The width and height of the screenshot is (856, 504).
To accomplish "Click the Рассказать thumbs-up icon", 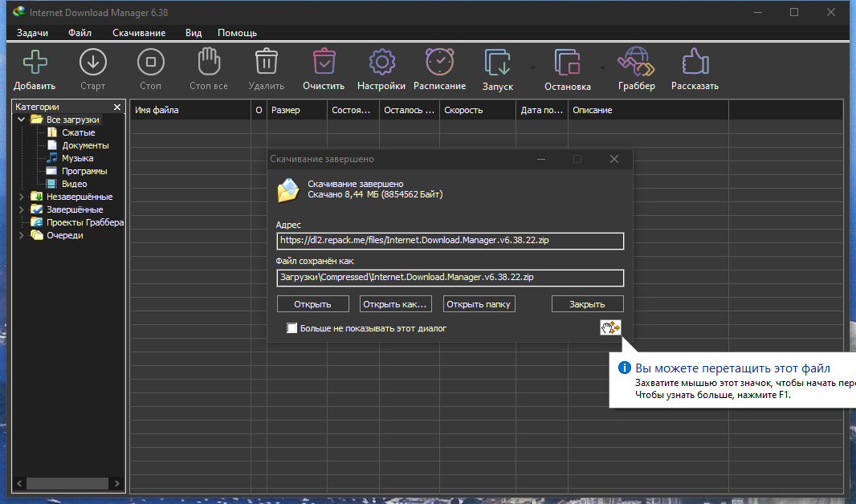I will pyautogui.click(x=695, y=63).
